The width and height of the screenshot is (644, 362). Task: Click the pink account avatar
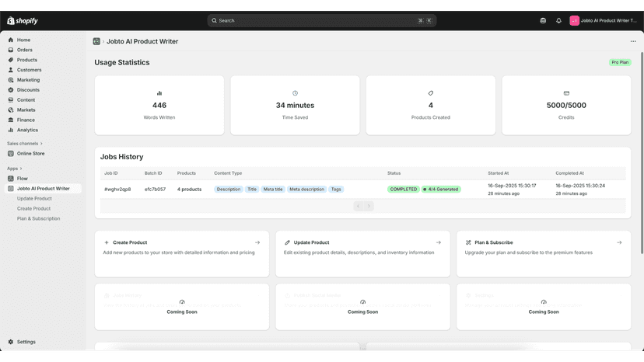point(574,20)
